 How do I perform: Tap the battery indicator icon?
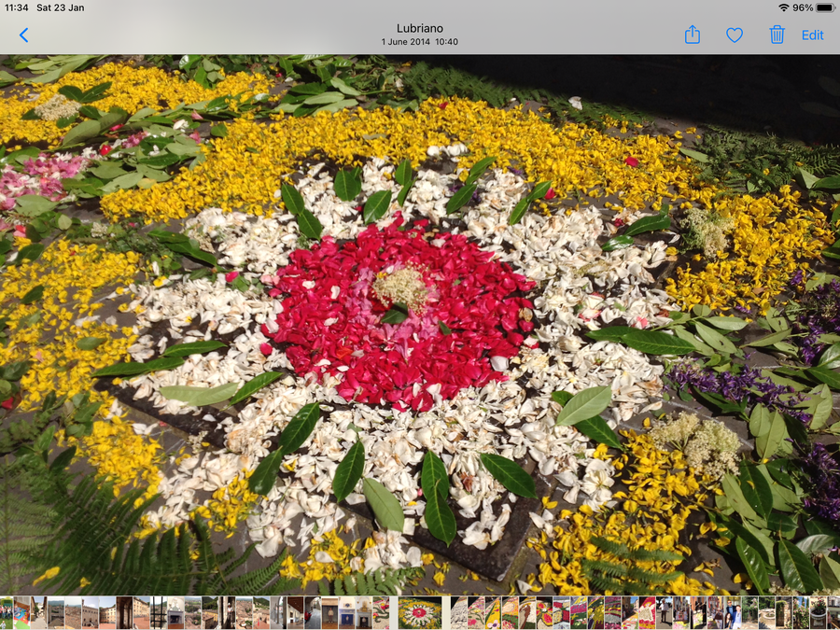(x=824, y=7)
